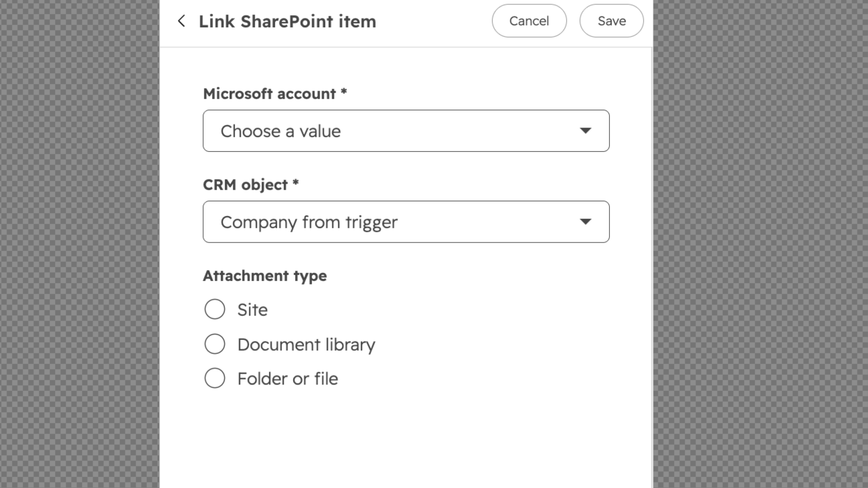This screenshot has width=868, height=488.
Task: Choose the Document library radio option
Action: point(215,344)
